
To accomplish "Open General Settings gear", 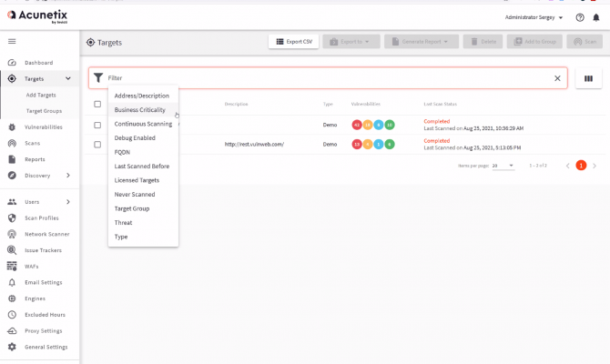I will click(x=12, y=347).
